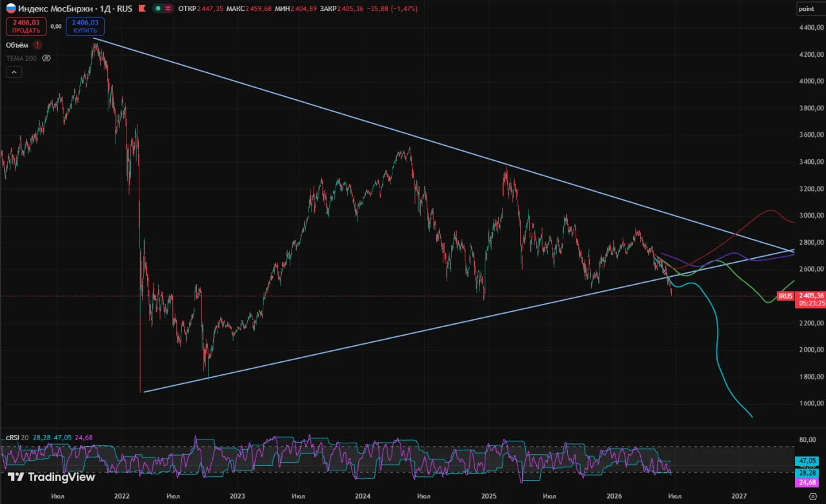Click the Russian flag symbol icon

tap(11, 8)
